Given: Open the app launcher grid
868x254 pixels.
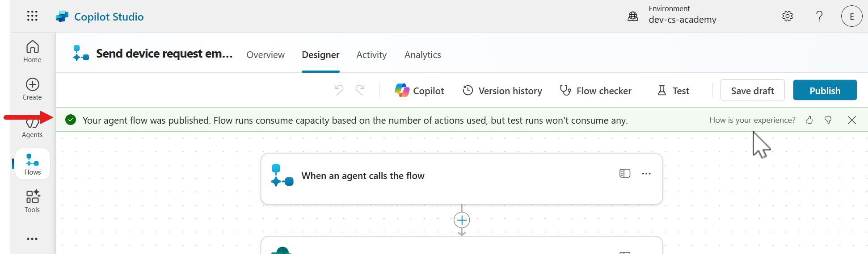Looking at the screenshot, I should coord(32,16).
